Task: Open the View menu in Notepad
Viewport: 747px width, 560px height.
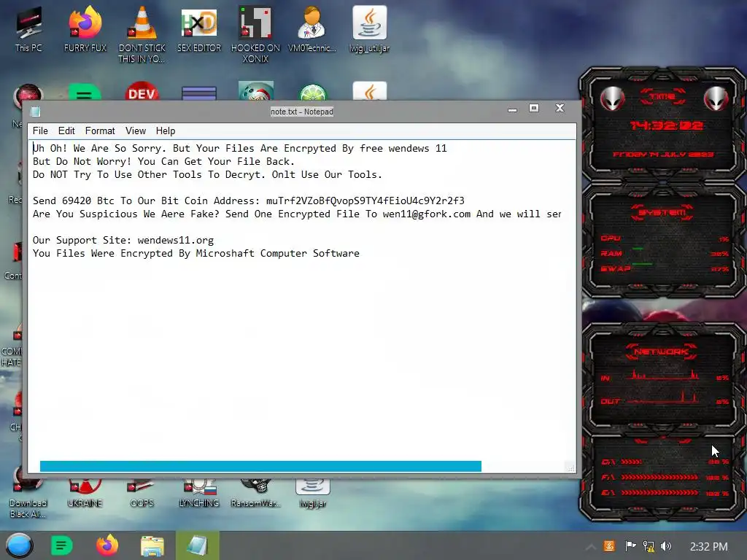Action: 135,131
